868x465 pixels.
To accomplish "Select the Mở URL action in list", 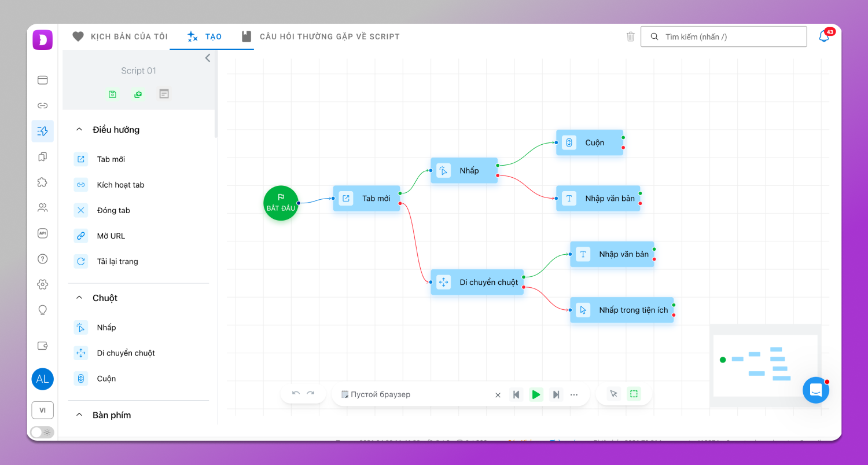I will point(111,236).
